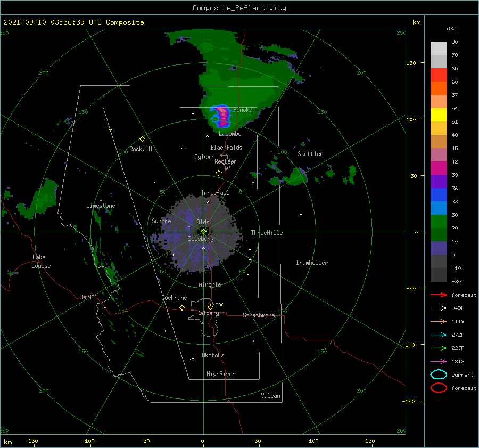Click the Sundre city label
The width and height of the screenshot is (479, 448).
pyautogui.click(x=161, y=221)
